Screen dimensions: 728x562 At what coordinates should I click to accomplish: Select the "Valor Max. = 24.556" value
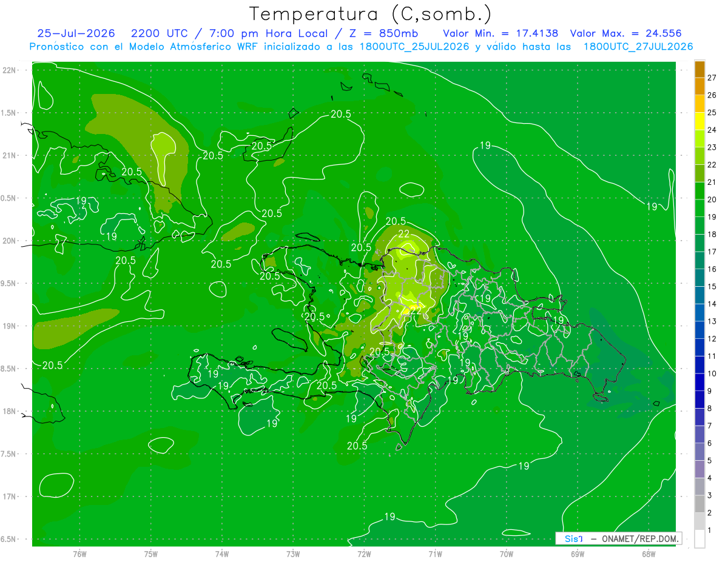pyautogui.click(x=626, y=33)
